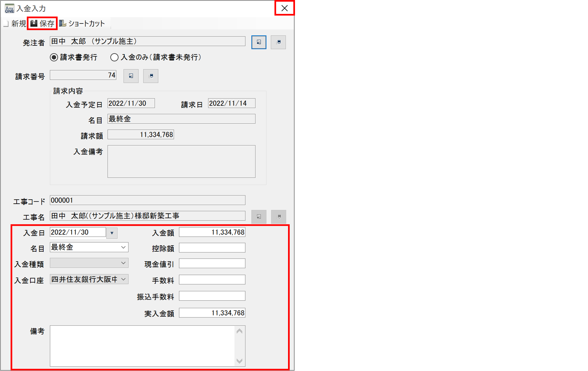The image size is (588, 371).
Task: Close the 入金入力 window
Action: [x=284, y=8]
